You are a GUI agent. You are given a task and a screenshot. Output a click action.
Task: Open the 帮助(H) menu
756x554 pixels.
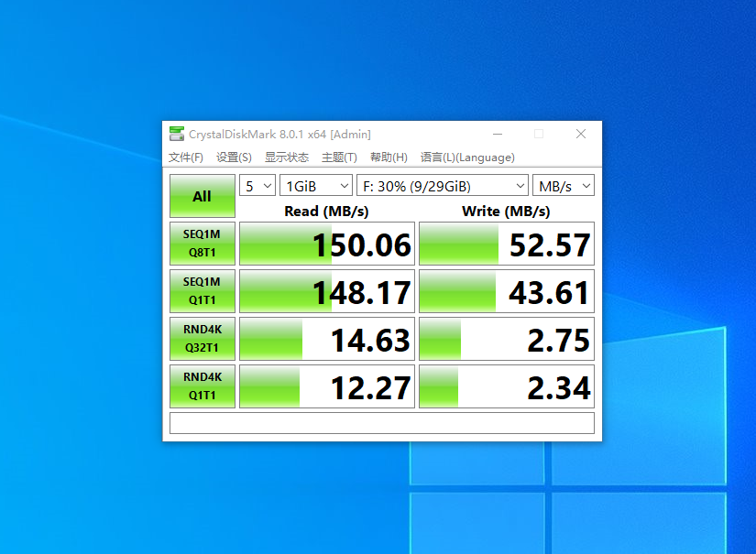(389, 158)
